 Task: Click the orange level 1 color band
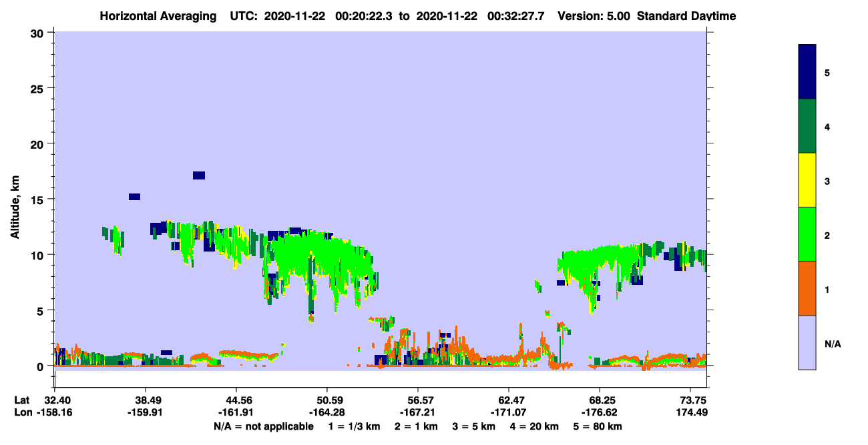pyautogui.click(x=807, y=288)
